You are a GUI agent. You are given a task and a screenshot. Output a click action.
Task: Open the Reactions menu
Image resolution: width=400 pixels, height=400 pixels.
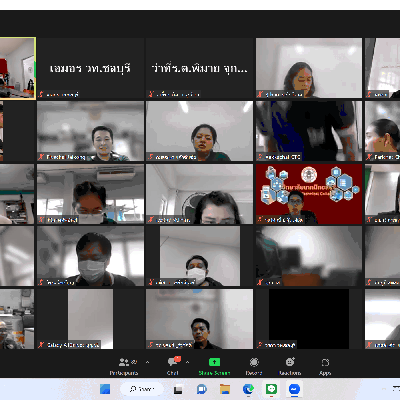(x=290, y=366)
